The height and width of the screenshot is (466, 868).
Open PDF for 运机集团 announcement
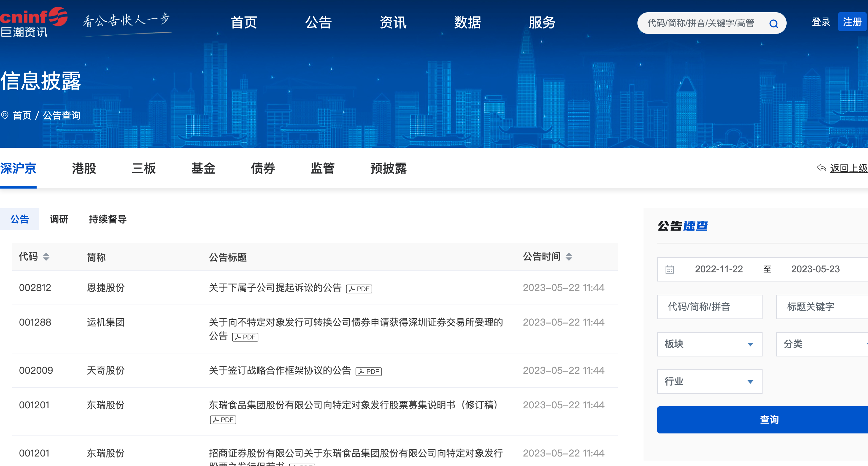click(x=245, y=337)
